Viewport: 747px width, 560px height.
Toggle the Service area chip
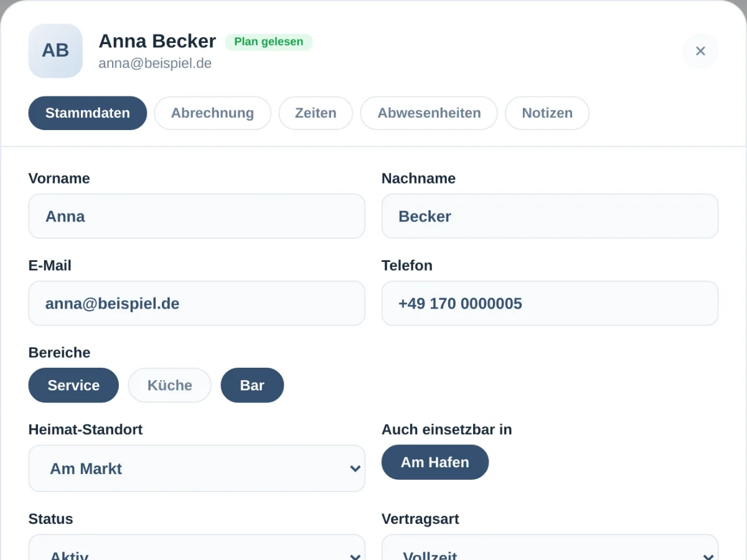click(73, 385)
